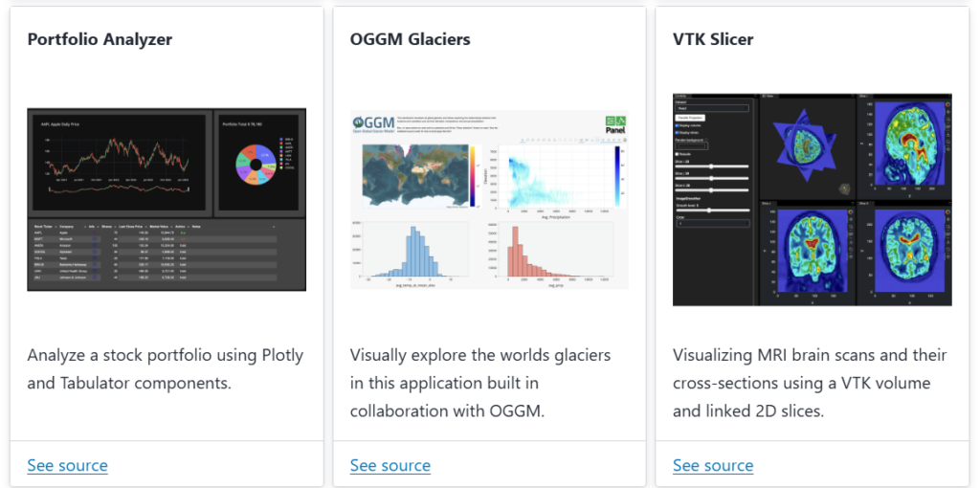Open the Dataset dropdown in VTK controls
This screenshot has height=488, width=980.
pyautogui.click(x=713, y=108)
